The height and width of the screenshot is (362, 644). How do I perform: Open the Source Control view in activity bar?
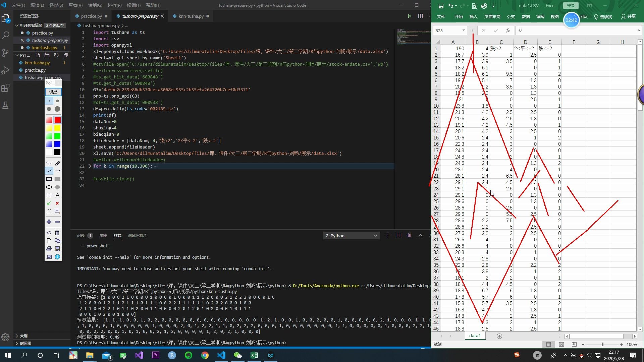click(5, 53)
